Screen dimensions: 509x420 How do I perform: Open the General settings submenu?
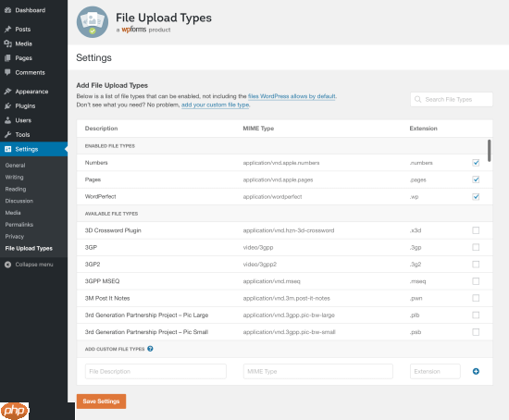(15, 166)
